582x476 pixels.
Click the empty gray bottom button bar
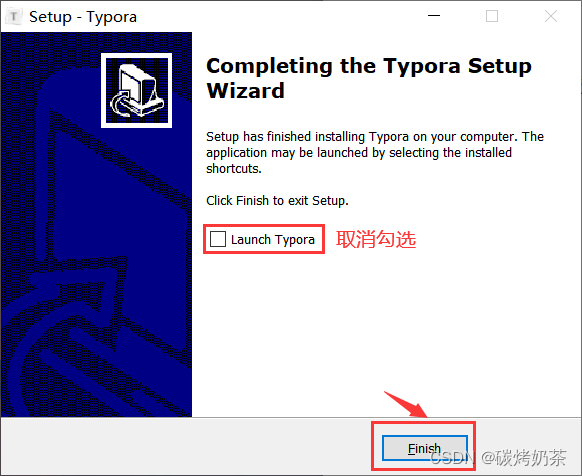click(x=186, y=446)
